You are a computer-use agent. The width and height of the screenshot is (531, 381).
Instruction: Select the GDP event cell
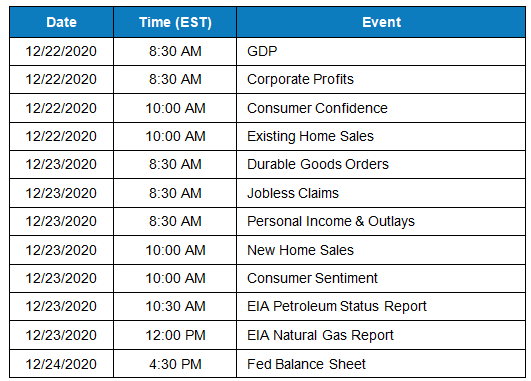tap(381, 51)
